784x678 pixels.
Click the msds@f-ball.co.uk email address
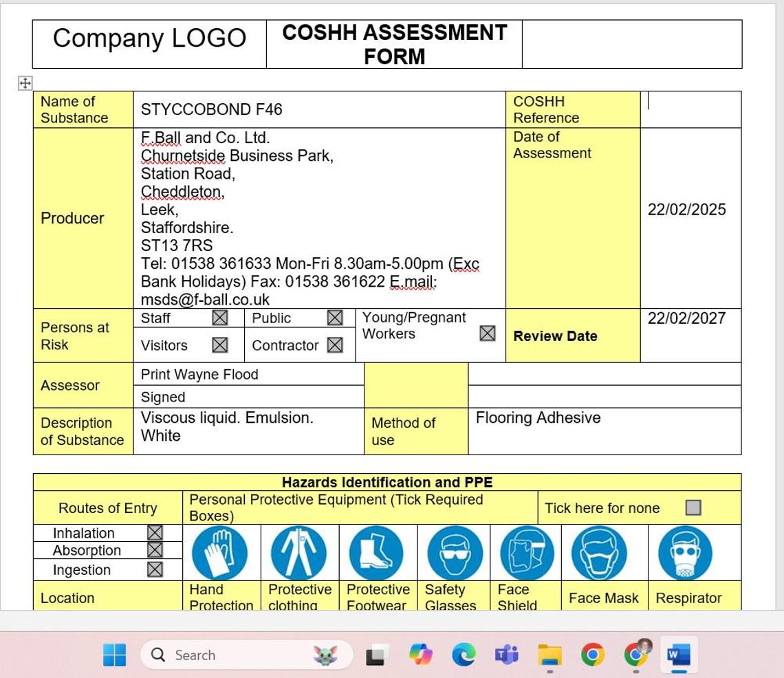(204, 300)
